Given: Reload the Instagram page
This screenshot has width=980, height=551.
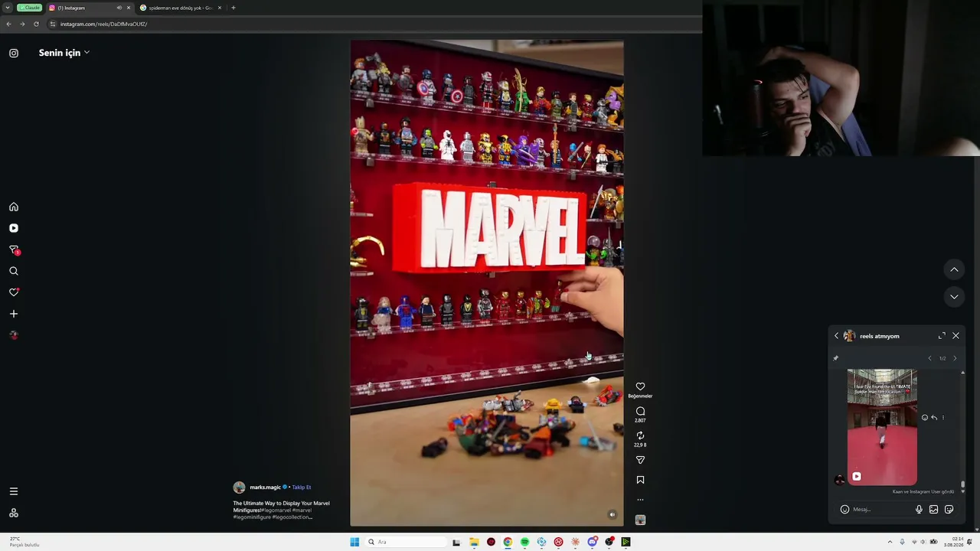Looking at the screenshot, I should click(x=36, y=24).
